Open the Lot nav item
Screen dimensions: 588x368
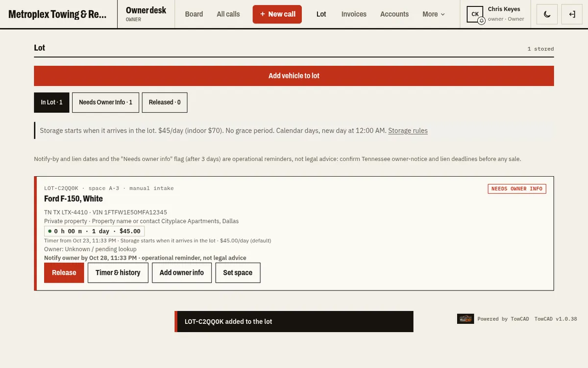pos(321,14)
